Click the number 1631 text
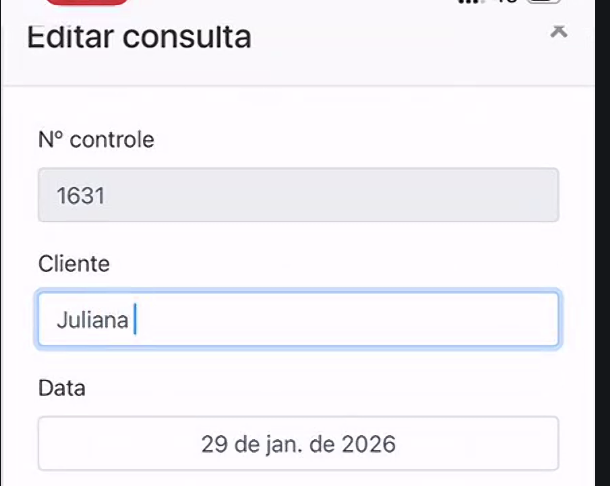Screen dimensions: 610x486 tap(81, 195)
